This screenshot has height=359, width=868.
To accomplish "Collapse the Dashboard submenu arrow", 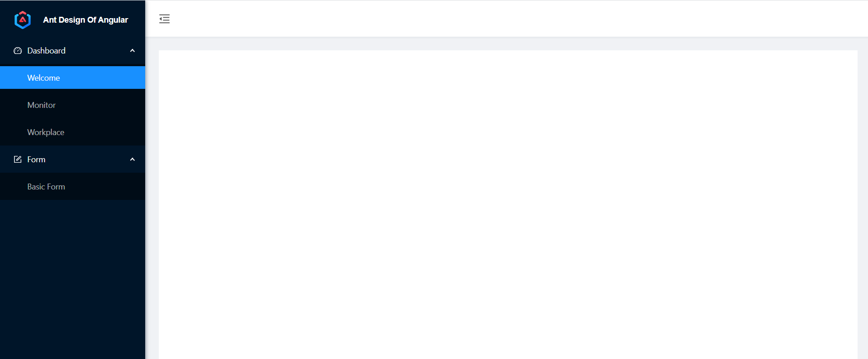I will point(132,51).
